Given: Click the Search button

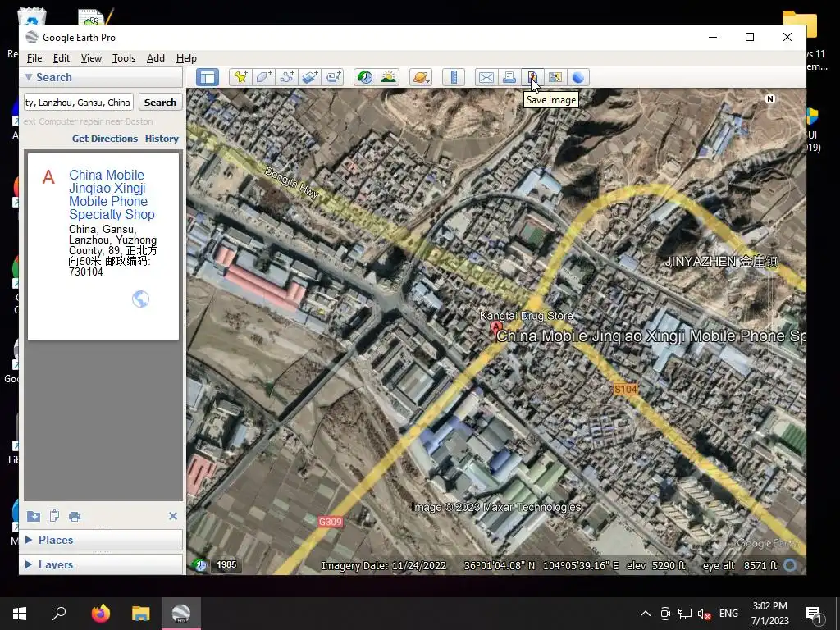Looking at the screenshot, I should 160,103.
